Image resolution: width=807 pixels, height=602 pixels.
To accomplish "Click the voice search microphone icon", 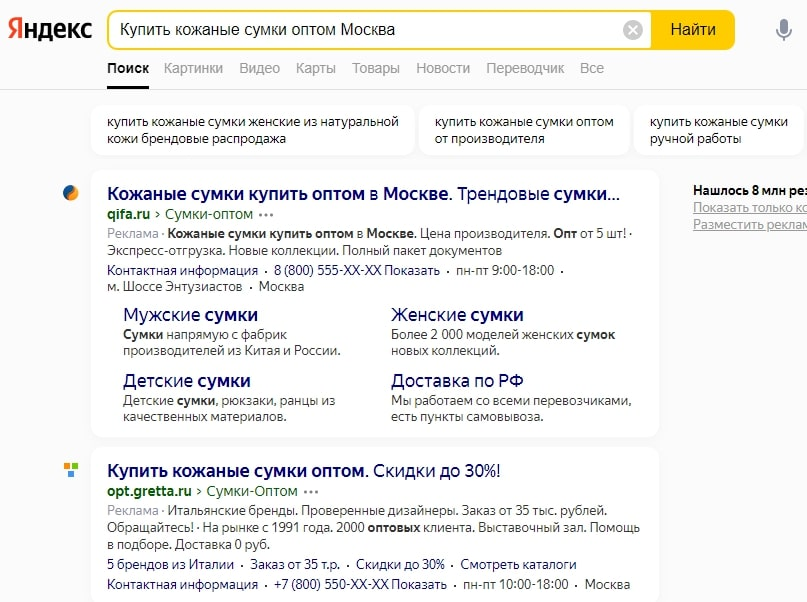I will click(x=783, y=30).
